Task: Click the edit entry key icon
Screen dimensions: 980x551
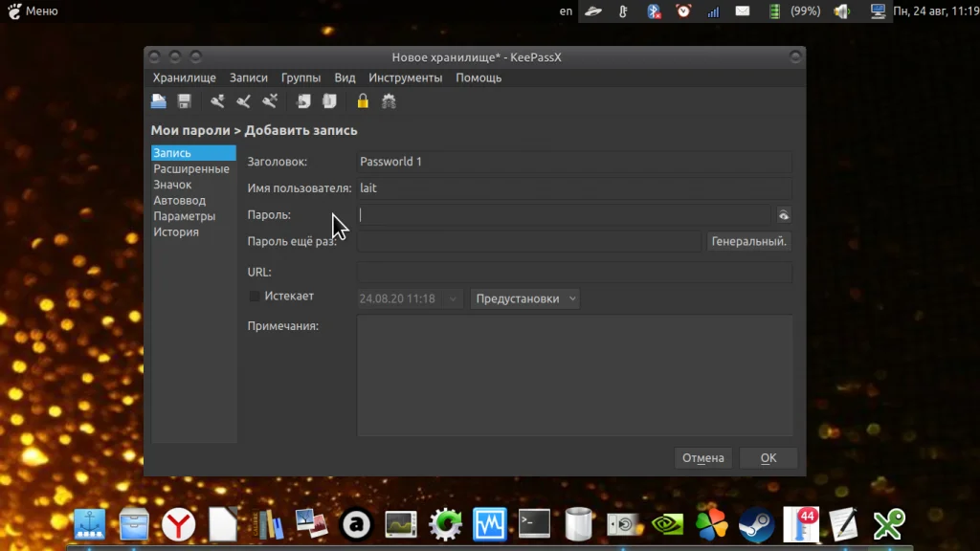Action: [243, 101]
